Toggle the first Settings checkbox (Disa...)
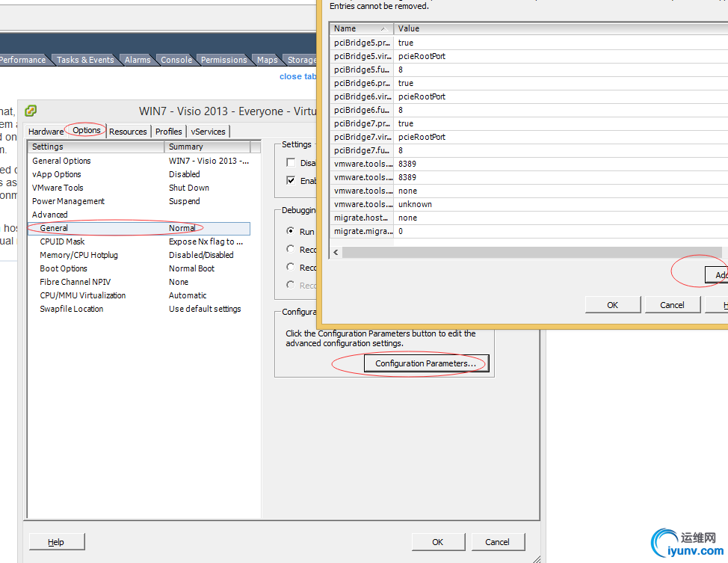The width and height of the screenshot is (728, 563). [291, 162]
